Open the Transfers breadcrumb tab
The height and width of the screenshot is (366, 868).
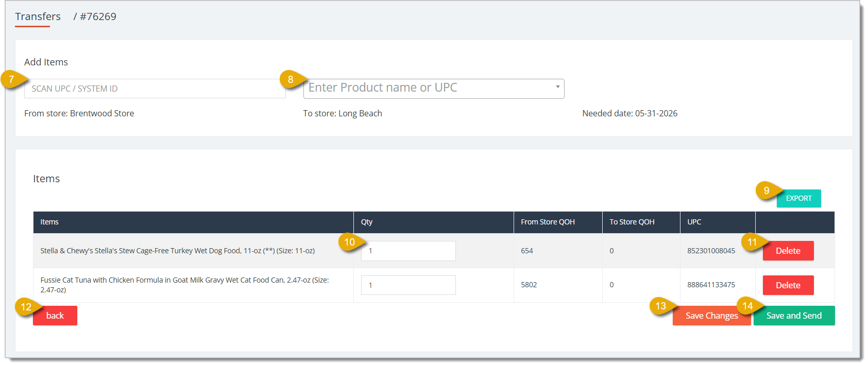(38, 16)
